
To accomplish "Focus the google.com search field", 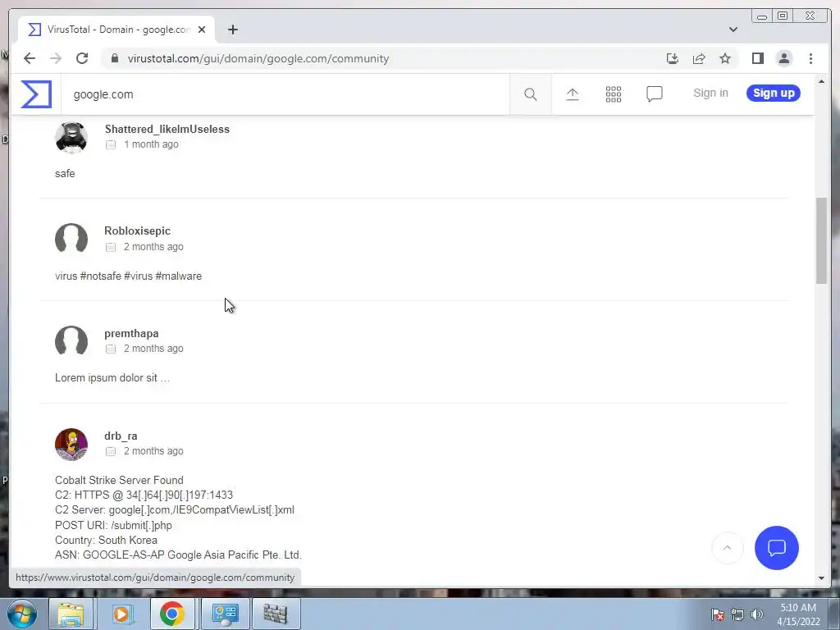I will pos(285,94).
